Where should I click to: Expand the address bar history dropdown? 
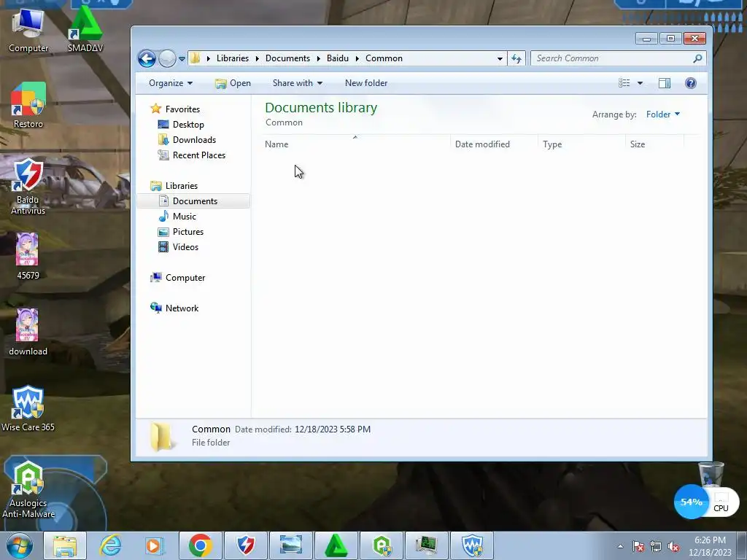click(500, 58)
